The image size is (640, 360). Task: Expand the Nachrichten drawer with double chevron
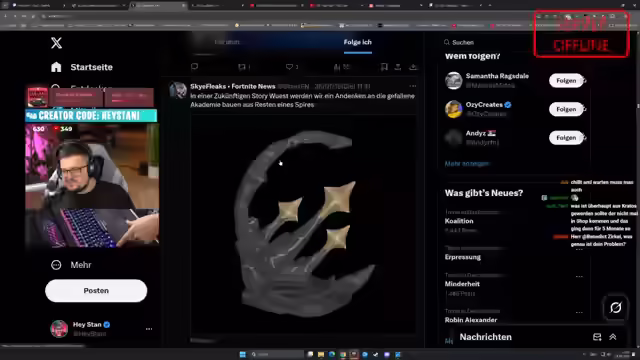click(x=613, y=337)
